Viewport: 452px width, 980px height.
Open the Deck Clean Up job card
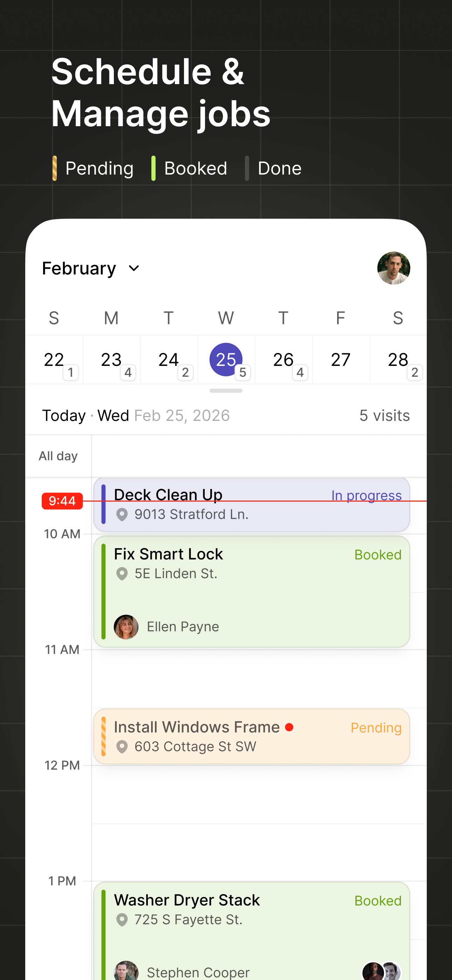252,504
